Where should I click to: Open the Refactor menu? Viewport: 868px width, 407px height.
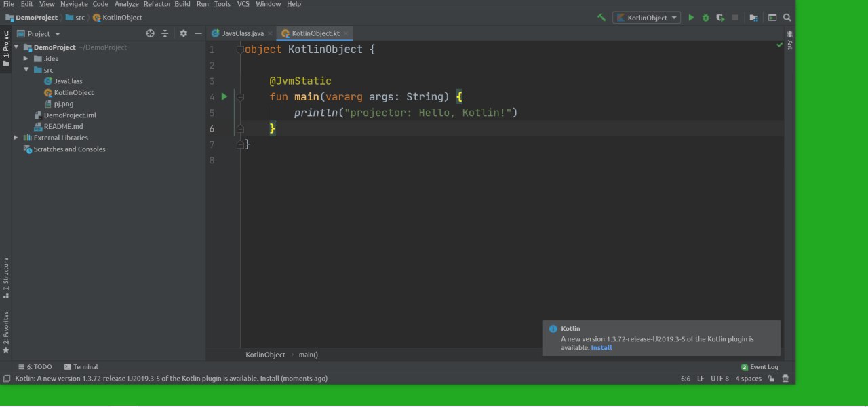(157, 4)
